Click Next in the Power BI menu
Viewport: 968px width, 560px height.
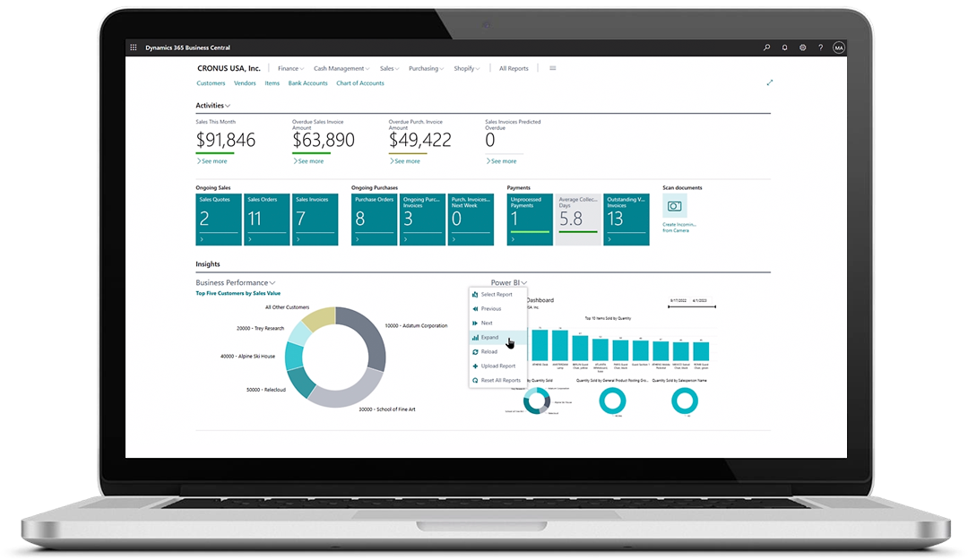click(497, 323)
